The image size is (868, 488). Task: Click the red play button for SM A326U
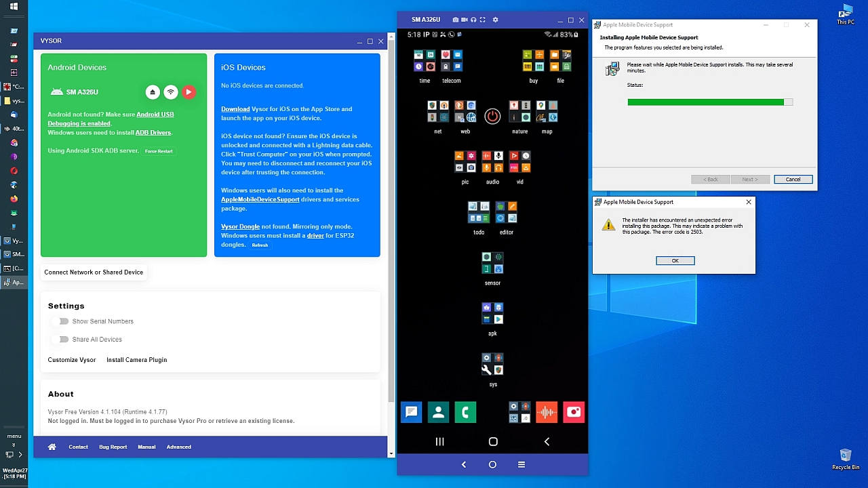pos(189,92)
